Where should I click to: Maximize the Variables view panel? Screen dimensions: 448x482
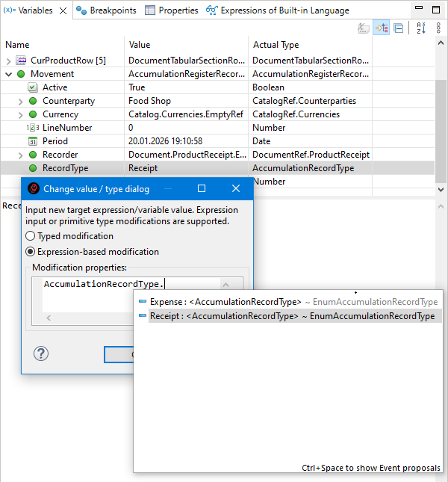pyautogui.click(x=438, y=10)
